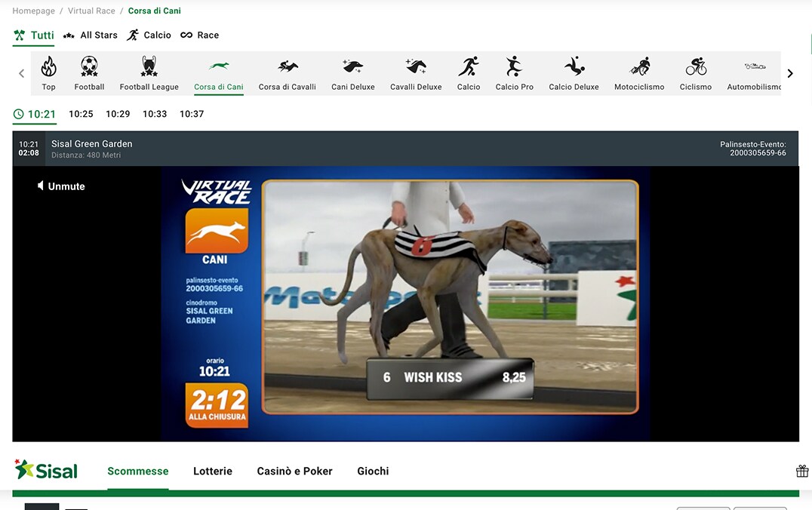The width and height of the screenshot is (812, 510).
Task: Click the Sisal Green Garden event title
Action: tap(91, 144)
